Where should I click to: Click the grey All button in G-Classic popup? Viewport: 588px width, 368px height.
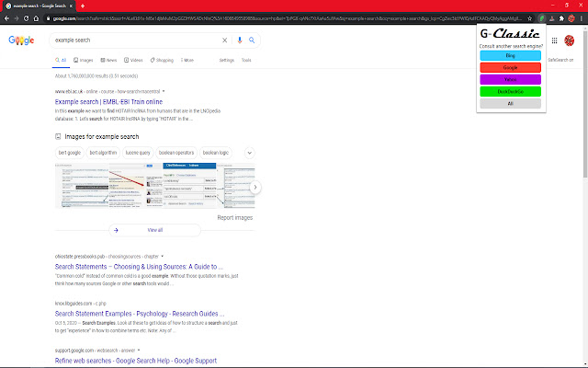[511, 104]
